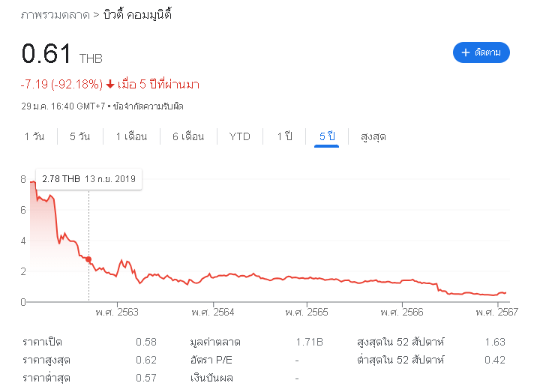Select the YTD range tab
Screen dimensions: 537x392
pos(240,136)
